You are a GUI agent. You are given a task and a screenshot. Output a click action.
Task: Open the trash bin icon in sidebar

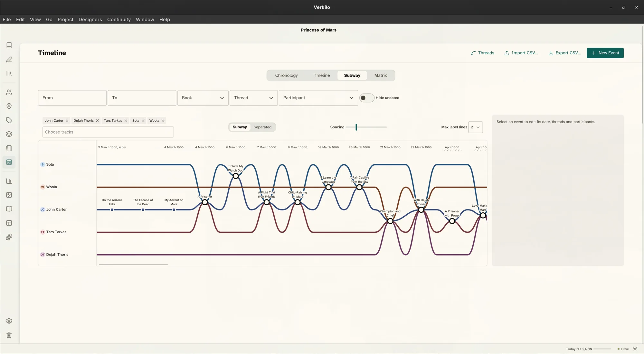(9, 335)
